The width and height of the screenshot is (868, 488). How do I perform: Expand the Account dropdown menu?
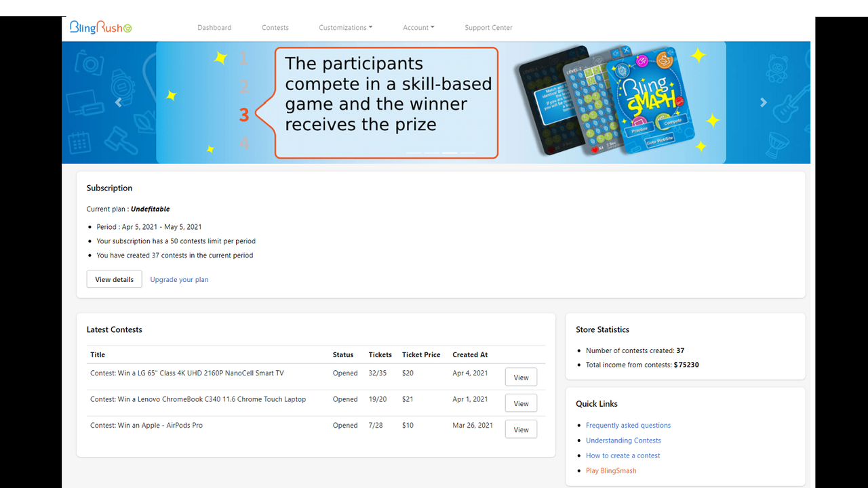click(418, 28)
